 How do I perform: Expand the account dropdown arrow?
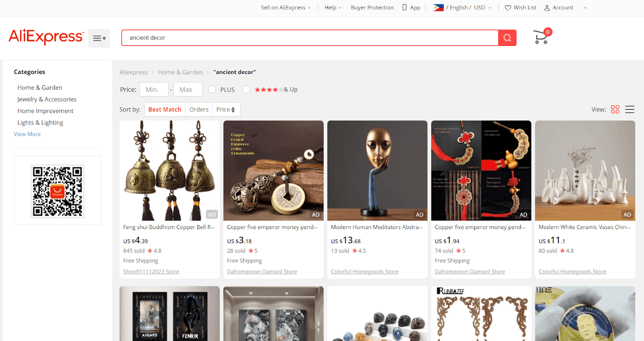point(585,8)
